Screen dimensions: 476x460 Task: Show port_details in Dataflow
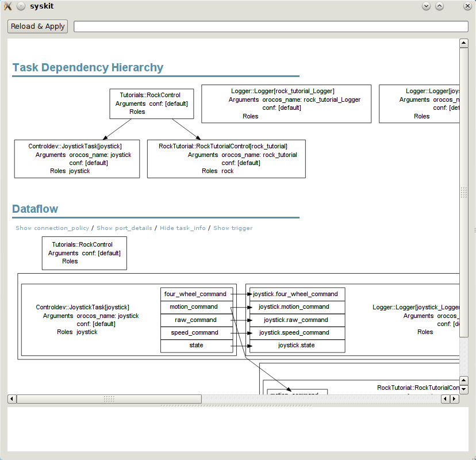(x=124, y=228)
